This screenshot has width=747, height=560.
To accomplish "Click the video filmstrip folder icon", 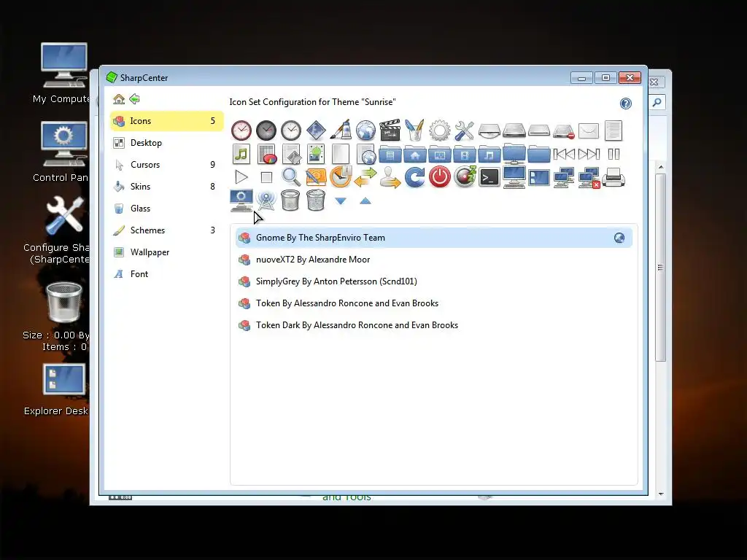I will tap(465, 155).
